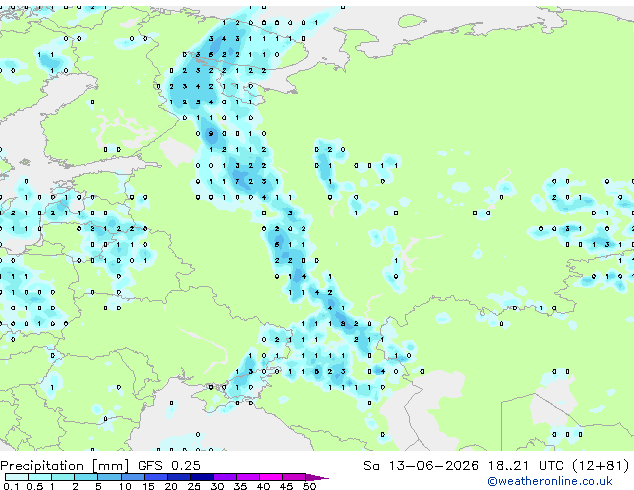Click the '18..21 UTC' time range text
This screenshot has height=490, width=634.
[525, 466]
